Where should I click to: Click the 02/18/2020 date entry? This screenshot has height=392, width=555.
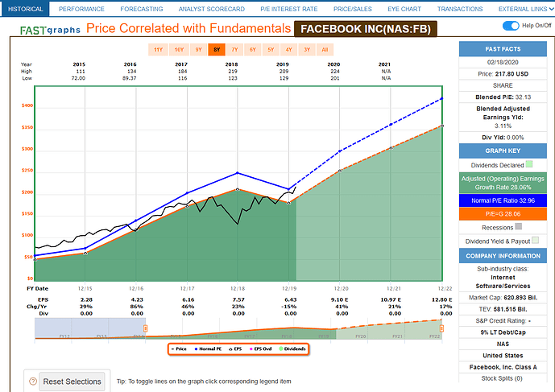click(x=503, y=62)
